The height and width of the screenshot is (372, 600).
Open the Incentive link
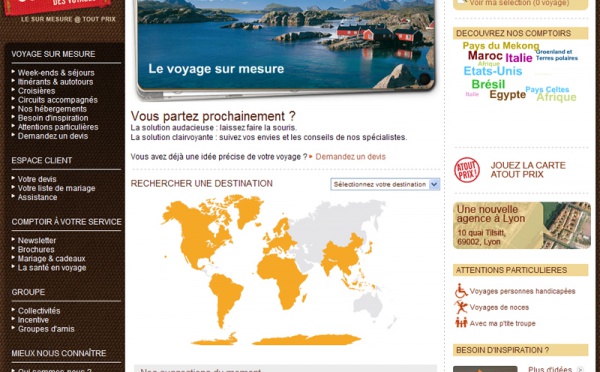[x=33, y=320]
